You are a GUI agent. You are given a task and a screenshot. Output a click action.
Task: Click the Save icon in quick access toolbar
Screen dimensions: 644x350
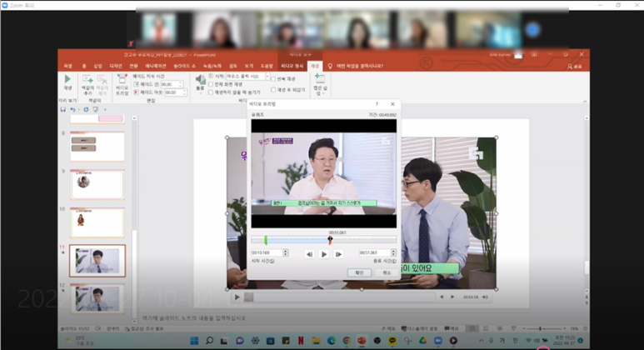[x=62, y=110]
